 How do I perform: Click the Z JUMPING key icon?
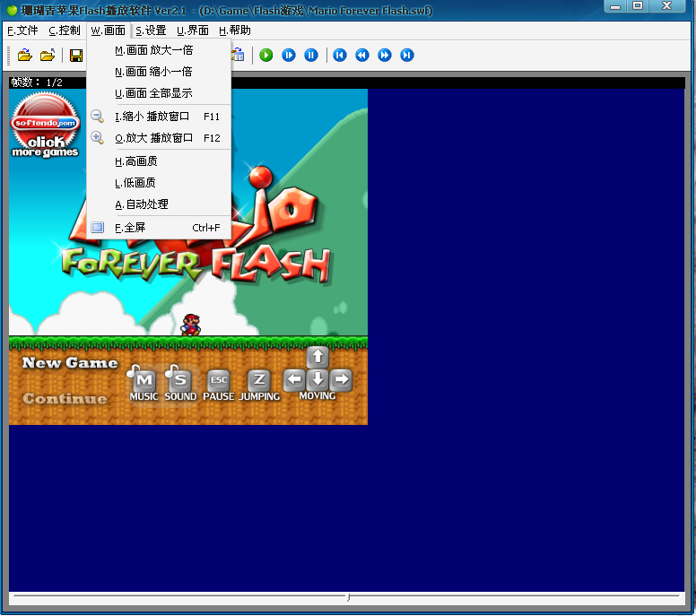[x=259, y=381]
